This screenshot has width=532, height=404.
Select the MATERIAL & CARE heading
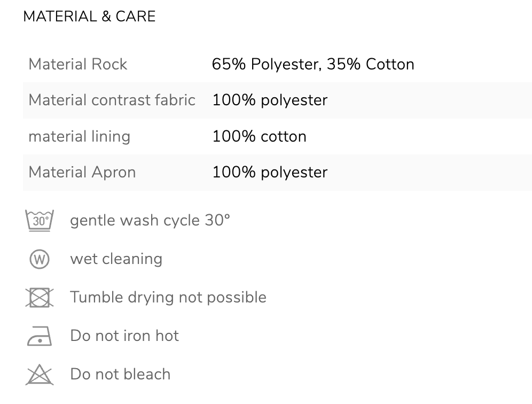tap(89, 16)
